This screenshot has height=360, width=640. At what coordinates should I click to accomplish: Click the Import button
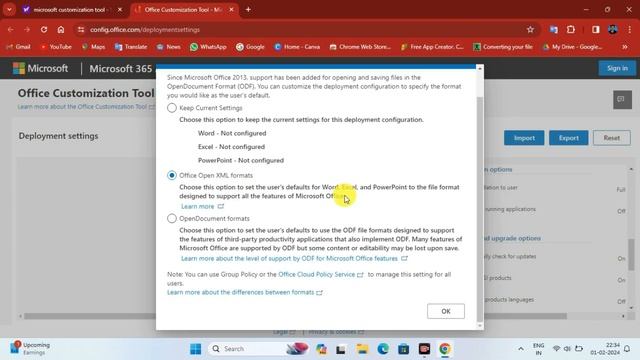524,138
